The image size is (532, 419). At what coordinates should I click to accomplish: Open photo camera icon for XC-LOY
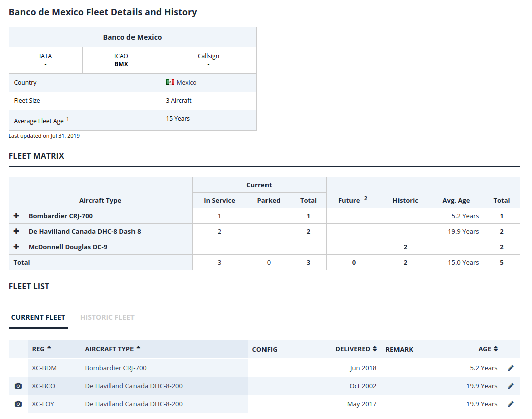point(18,404)
